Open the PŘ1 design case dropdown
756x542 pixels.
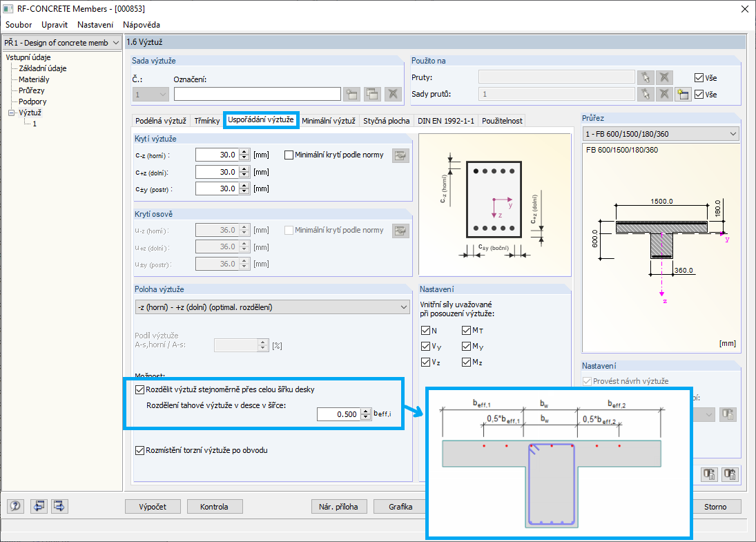coord(115,42)
